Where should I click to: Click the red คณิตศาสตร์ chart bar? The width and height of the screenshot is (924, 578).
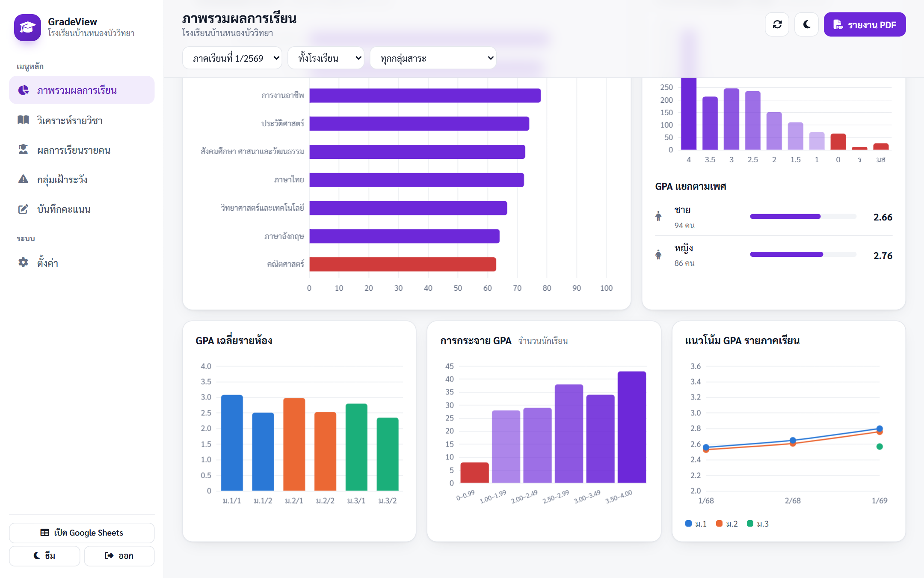[403, 264]
